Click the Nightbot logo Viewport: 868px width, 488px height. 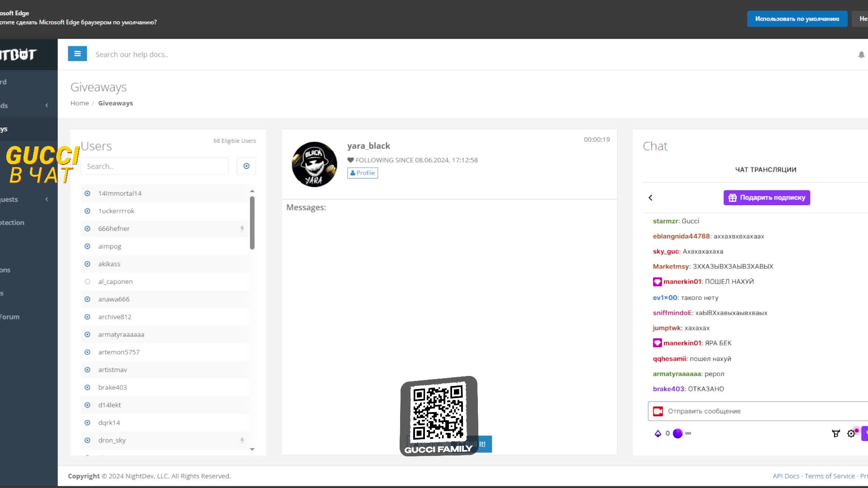coord(18,55)
